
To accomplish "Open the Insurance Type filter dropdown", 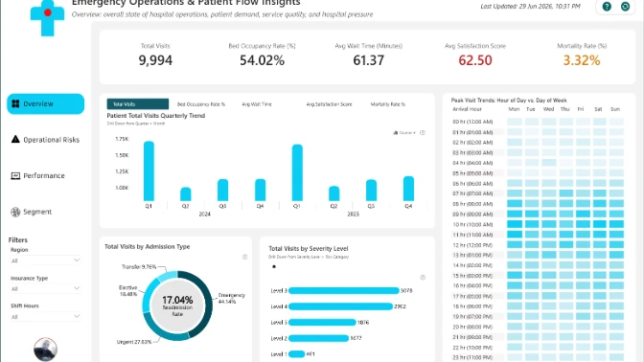I will [x=45, y=288].
